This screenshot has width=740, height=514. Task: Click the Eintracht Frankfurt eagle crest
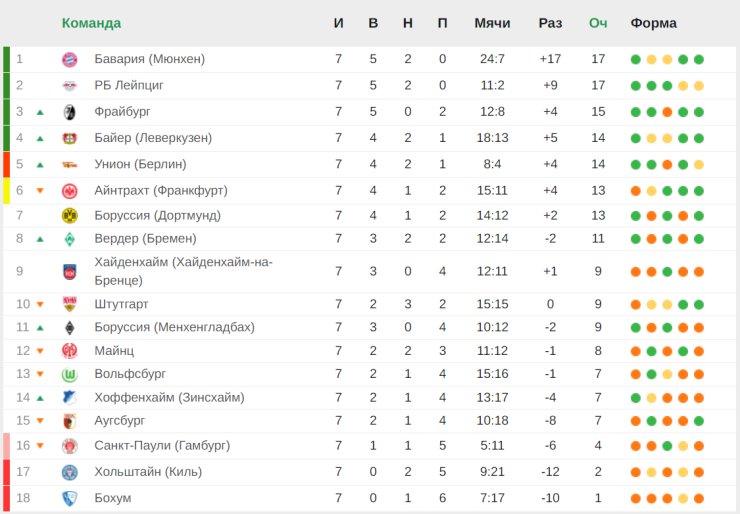69,190
